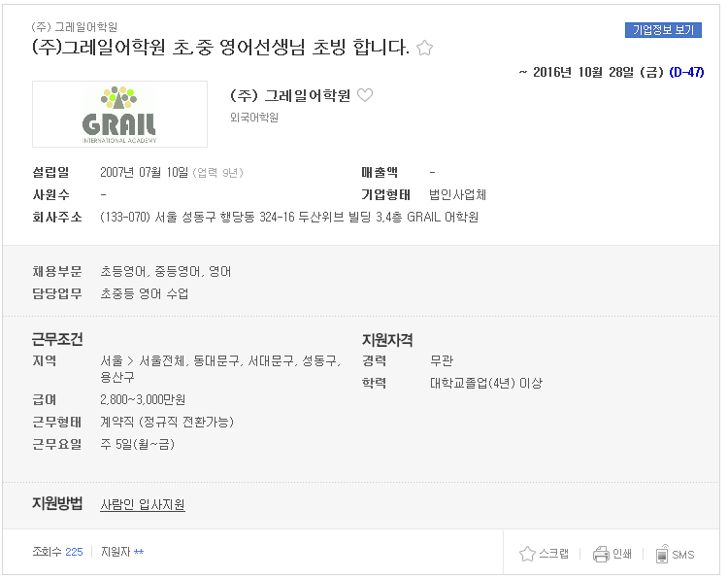The image size is (728, 578).
Task: Click the D-47 deadline indicator
Action: (x=686, y=72)
